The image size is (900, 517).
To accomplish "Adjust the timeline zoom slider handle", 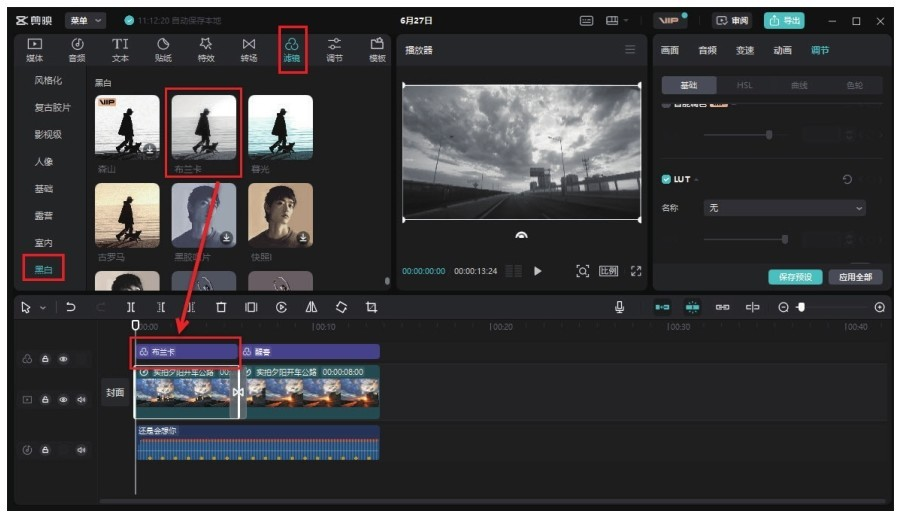I will (x=801, y=308).
